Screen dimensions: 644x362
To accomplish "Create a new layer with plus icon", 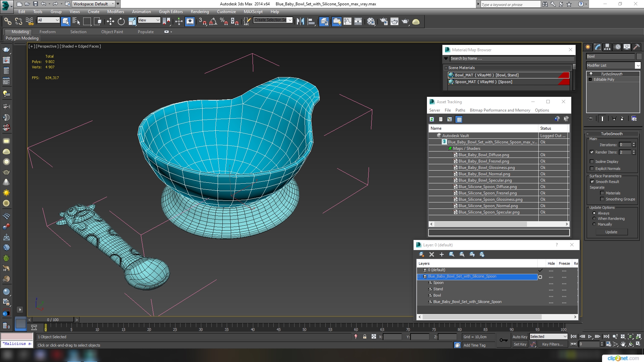I will (x=442, y=254).
